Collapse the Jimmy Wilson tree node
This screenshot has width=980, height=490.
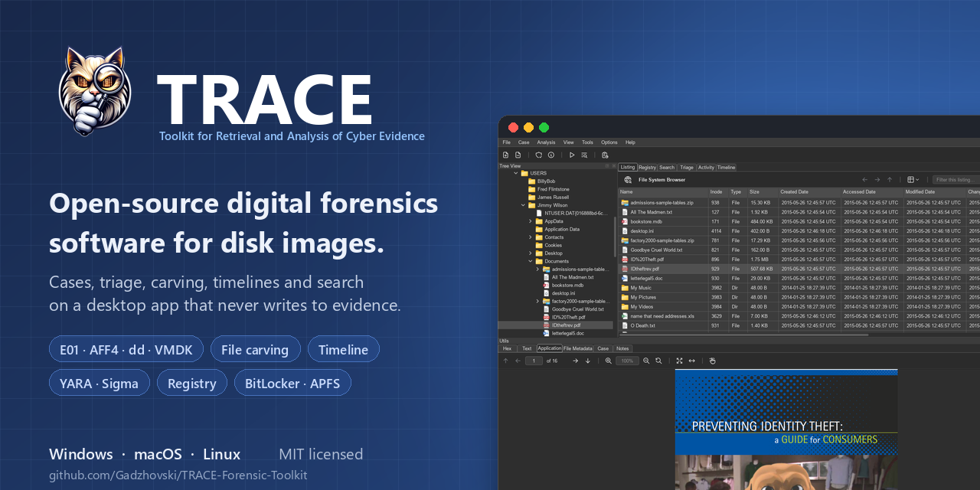pyautogui.click(x=524, y=205)
